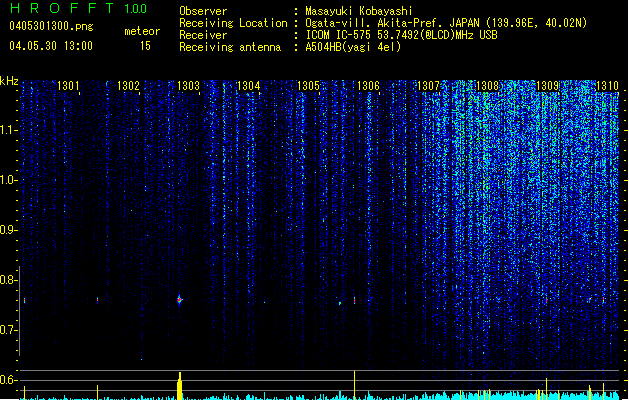Image resolution: width=629 pixels, height=400 pixels.
Task: Click the 1305 time marker
Action: tap(308, 86)
